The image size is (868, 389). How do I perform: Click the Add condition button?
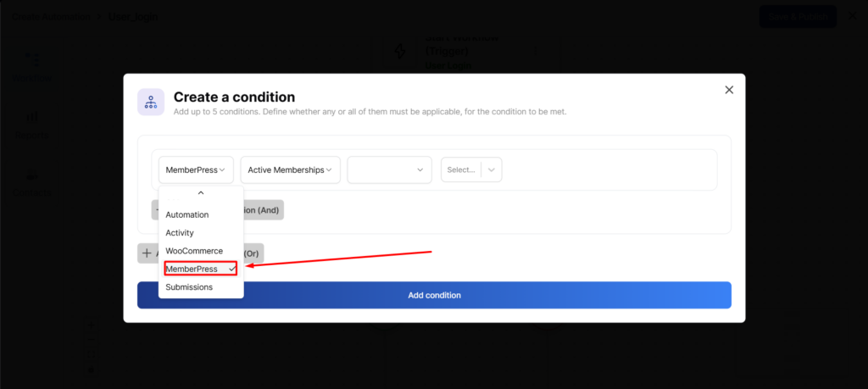434,295
